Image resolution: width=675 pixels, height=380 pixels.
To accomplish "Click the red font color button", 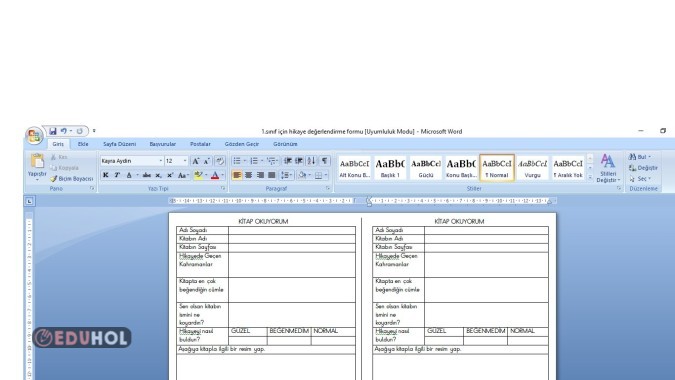I will 215,175.
